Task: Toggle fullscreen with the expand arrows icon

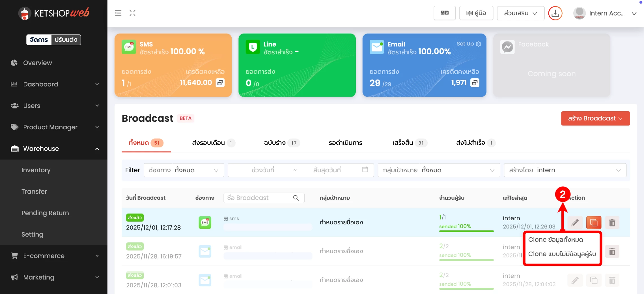Action: point(132,13)
